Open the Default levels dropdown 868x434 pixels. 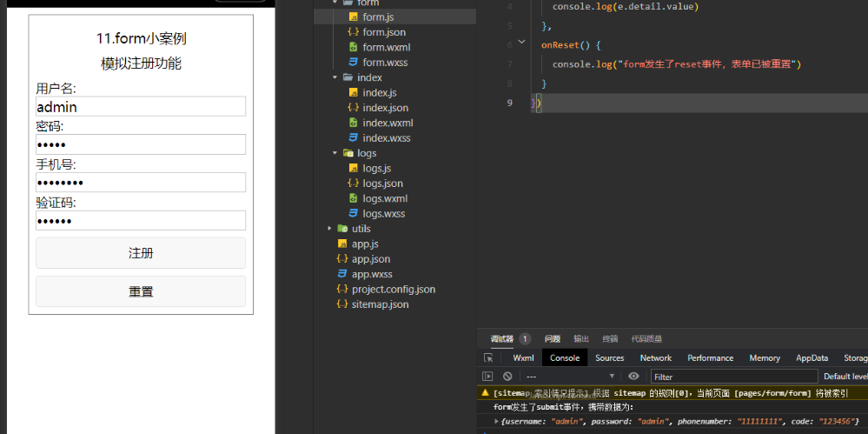[845, 377]
